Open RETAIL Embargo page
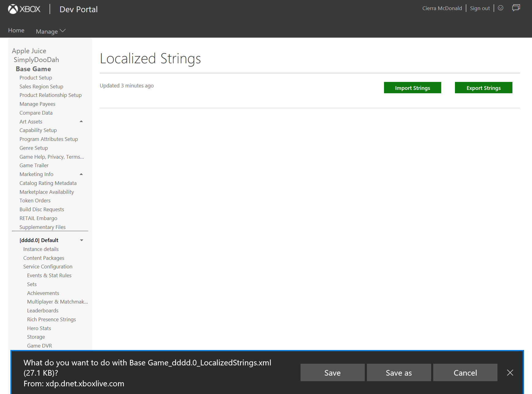The height and width of the screenshot is (394, 532). (x=38, y=218)
